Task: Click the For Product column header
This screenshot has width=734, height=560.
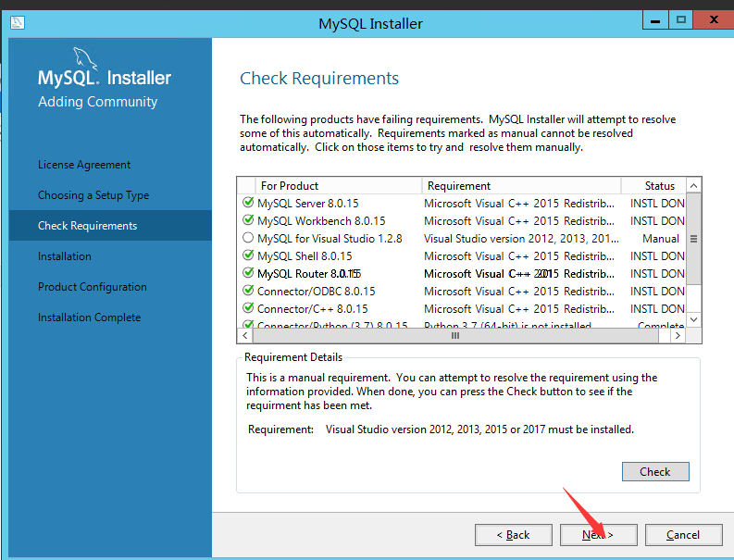Action: tap(339, 186)
